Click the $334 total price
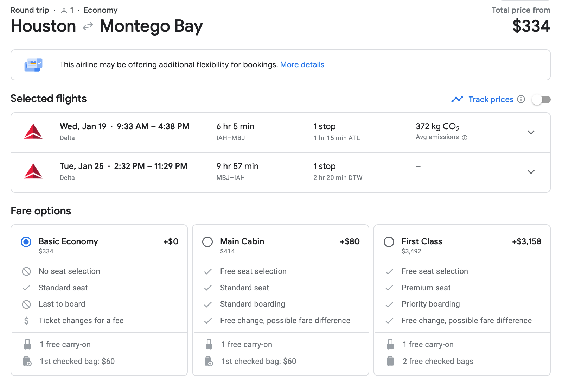The height and width of the screenshot is (383, 588). click(x=531, y=26)
